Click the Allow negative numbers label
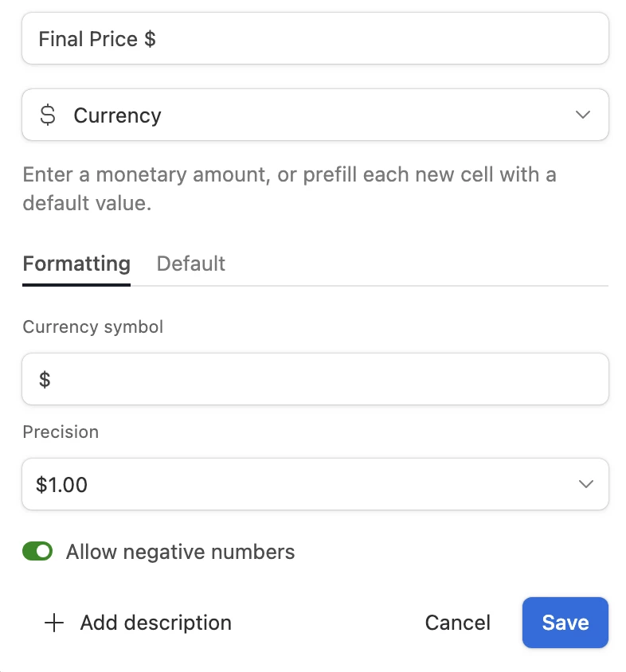The width and height of the screenshot is (626, 672). pyautogui.click(x=180, y=552)
